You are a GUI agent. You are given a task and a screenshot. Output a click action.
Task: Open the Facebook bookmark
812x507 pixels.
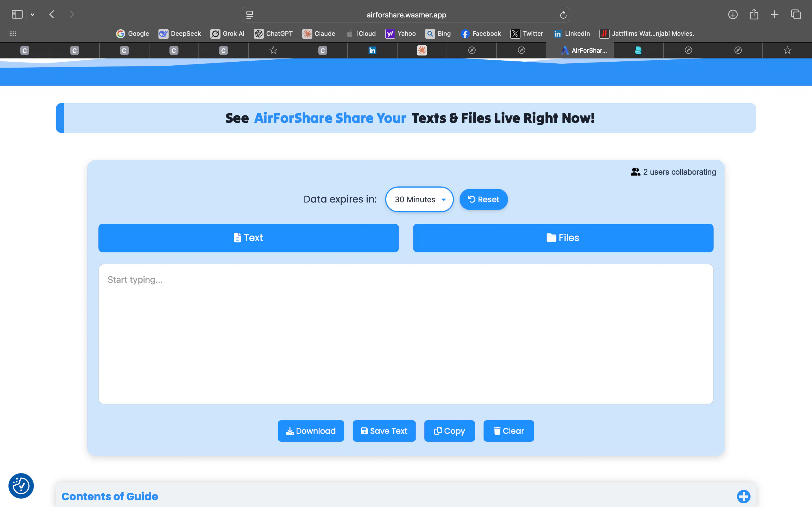pos(480,34)
